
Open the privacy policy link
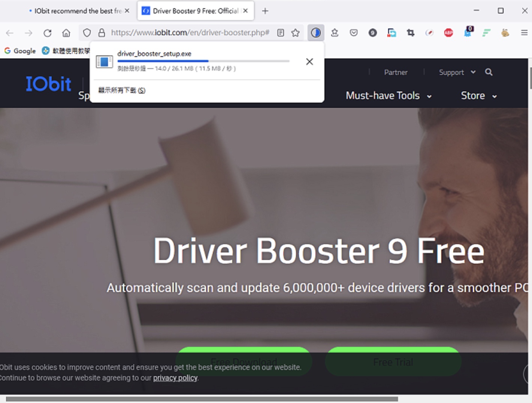[x=175, y=378]
